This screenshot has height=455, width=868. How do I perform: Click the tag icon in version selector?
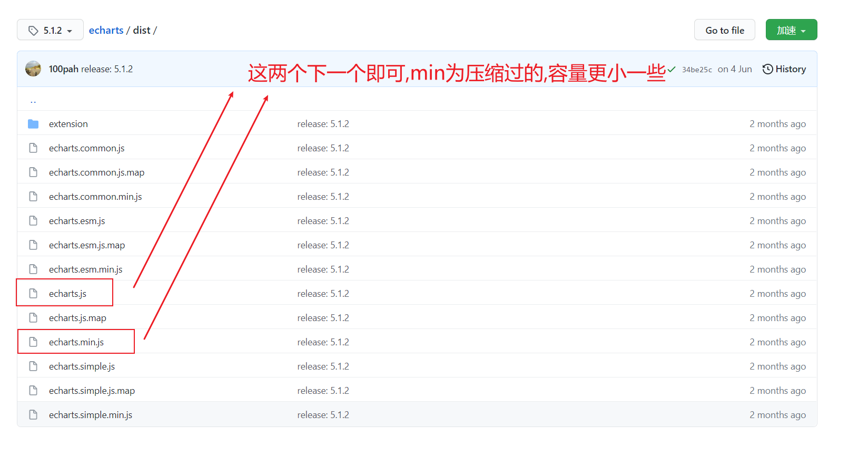pyautogui.click(x=33, y=31)
